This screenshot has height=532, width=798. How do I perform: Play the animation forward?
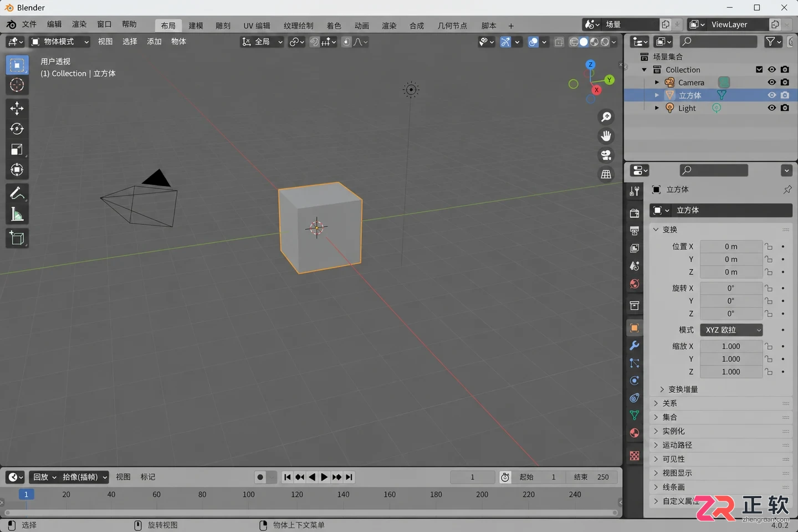[x=324, y=477]
